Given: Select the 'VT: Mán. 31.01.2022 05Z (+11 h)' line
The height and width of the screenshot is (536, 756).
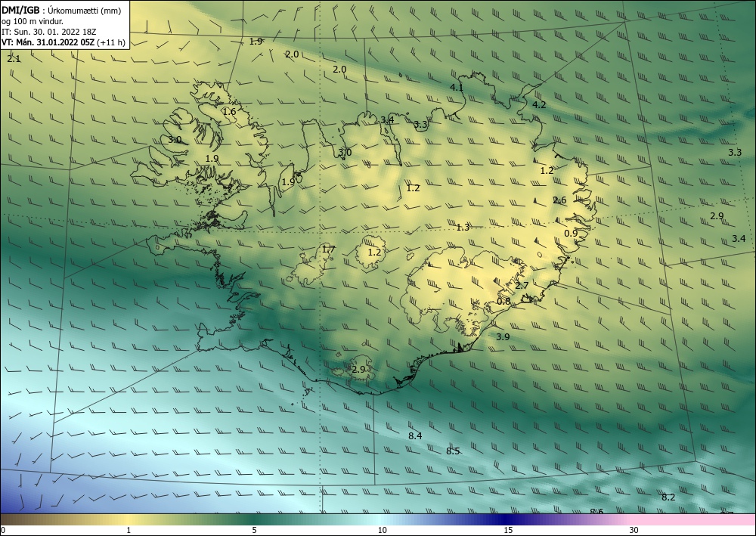Looking at the screenshot, I should 64,42.
